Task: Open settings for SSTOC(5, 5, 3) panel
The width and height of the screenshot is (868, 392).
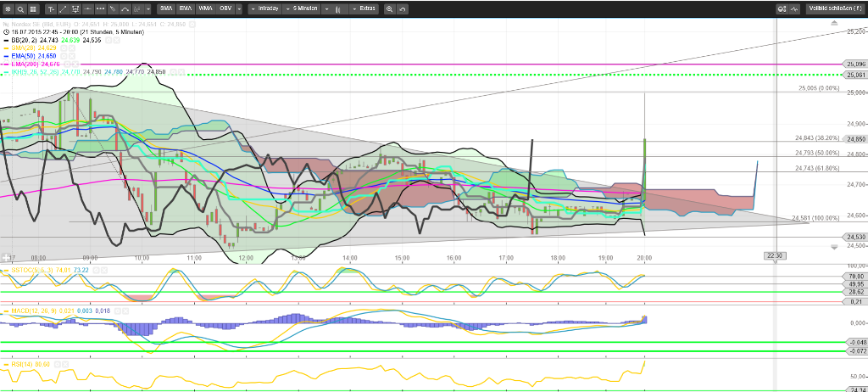Action: (x=97, y=270)
